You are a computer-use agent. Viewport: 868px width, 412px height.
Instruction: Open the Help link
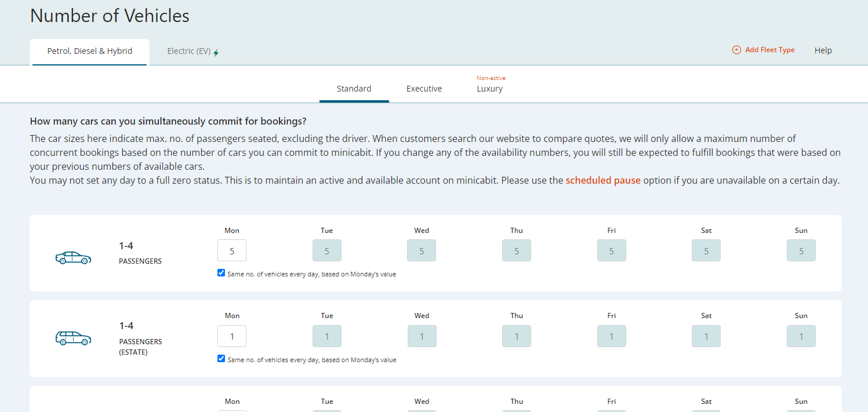[x=823, y=50]
